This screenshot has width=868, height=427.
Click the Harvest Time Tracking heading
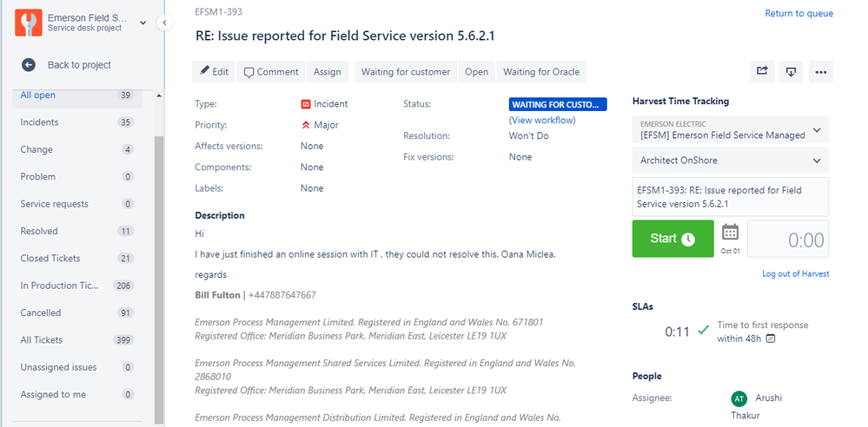pos(680,102)
